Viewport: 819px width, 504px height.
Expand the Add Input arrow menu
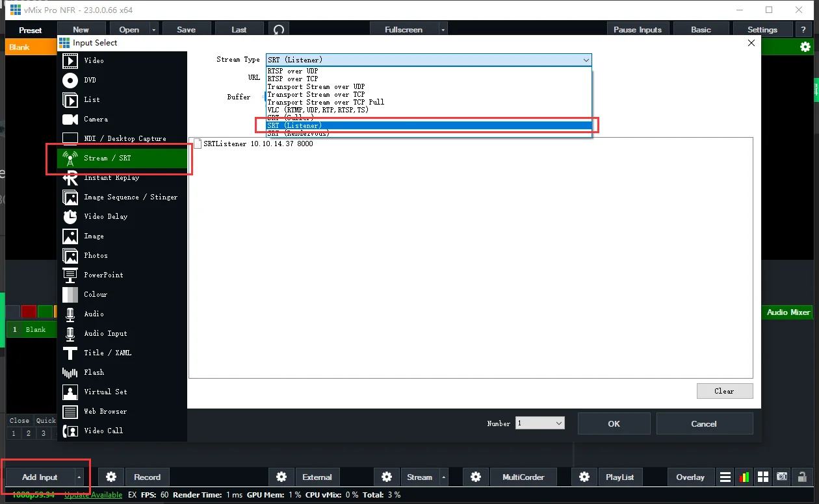(x=79, y=477)
